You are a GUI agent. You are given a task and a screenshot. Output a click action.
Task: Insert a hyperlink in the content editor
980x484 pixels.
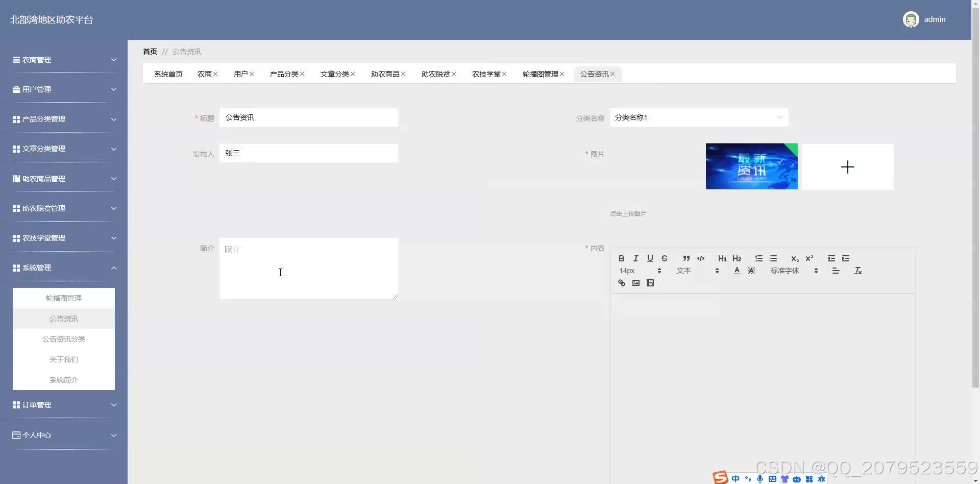[621, 282]
